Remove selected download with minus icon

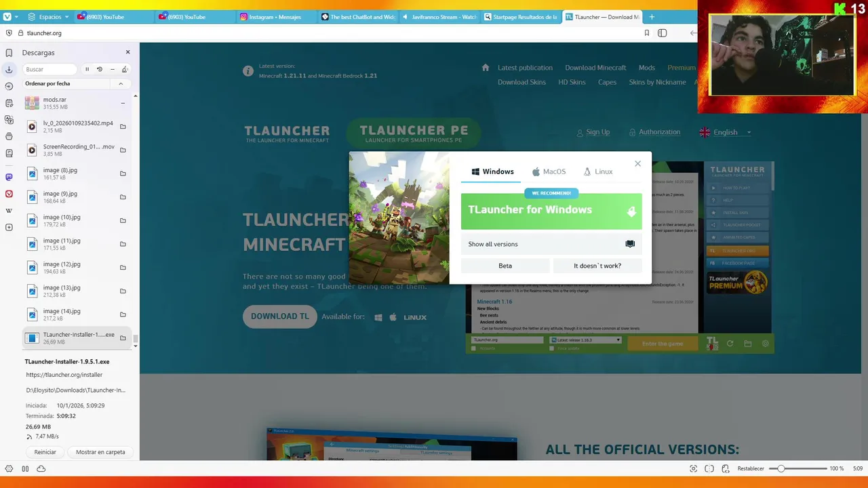113,69
